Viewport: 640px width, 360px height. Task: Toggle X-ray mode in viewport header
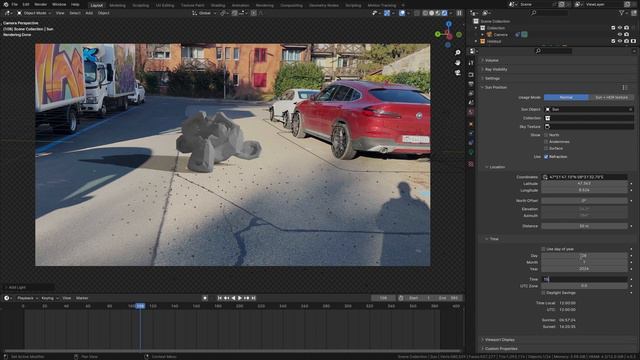coord(416,13)
